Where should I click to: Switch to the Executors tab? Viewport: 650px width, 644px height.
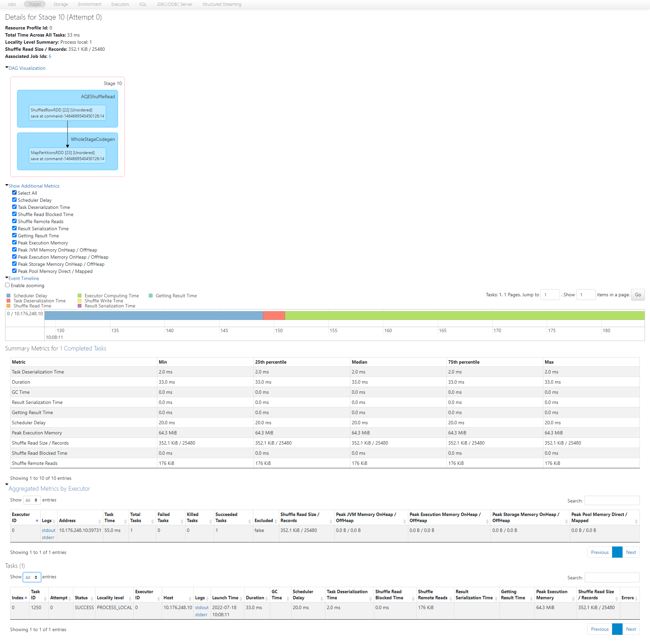[x=120, y=4]
